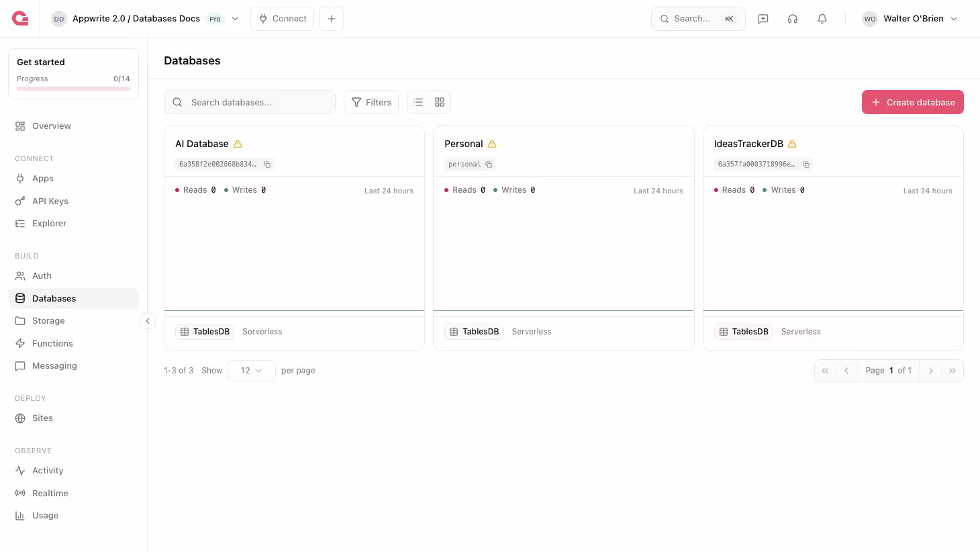Open Activity in the sidebar
The image size is (980, 552).
(73, 471)
